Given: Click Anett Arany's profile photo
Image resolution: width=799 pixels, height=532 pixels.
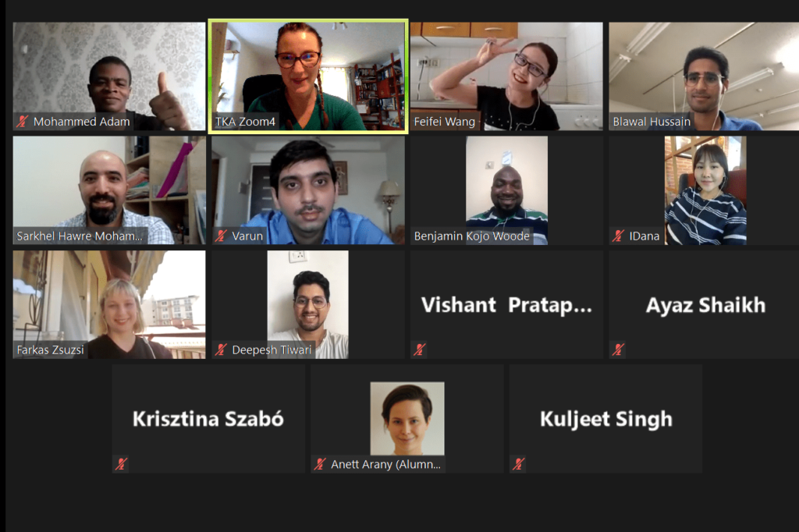Looking at the screenshot, I should 407,418.
